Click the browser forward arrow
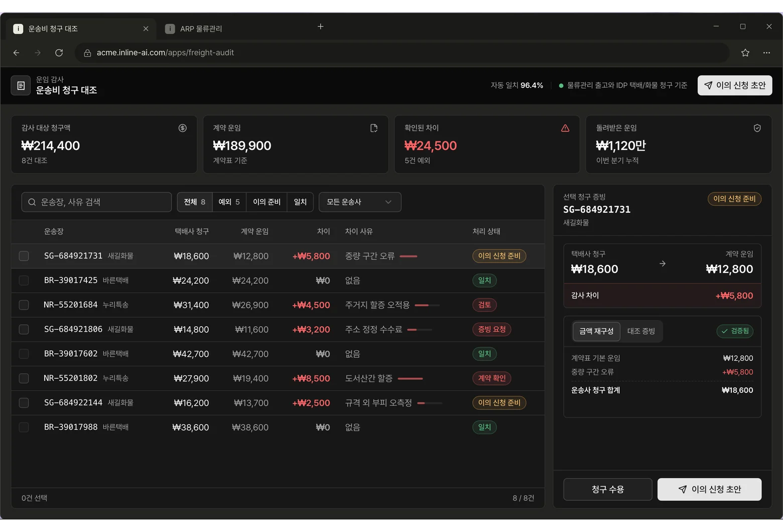Viewport: 783px width, 532px height. (x=38, y=53)
